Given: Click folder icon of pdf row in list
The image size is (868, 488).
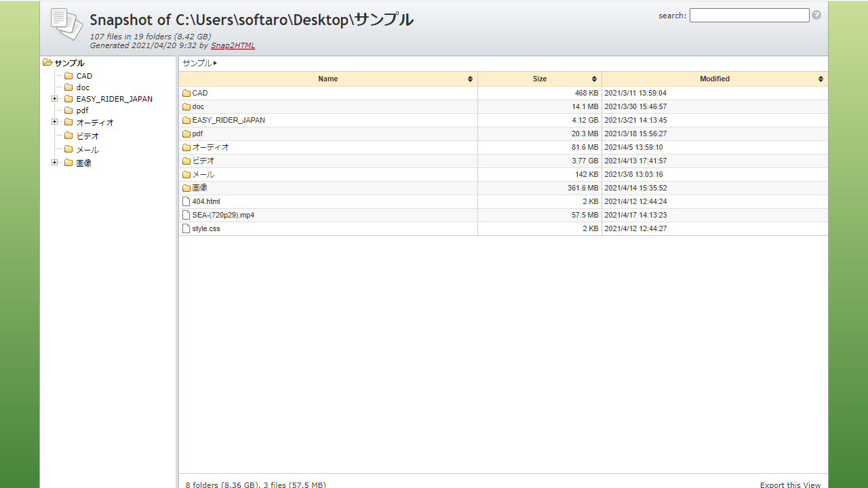Looking at the screenshot, I should (186, 134).
